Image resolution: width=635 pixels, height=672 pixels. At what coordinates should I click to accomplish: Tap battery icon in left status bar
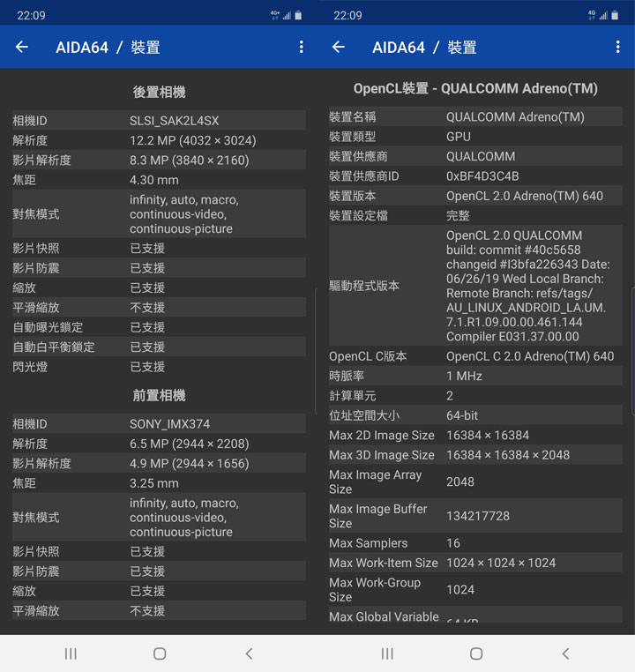click(298, 15)
